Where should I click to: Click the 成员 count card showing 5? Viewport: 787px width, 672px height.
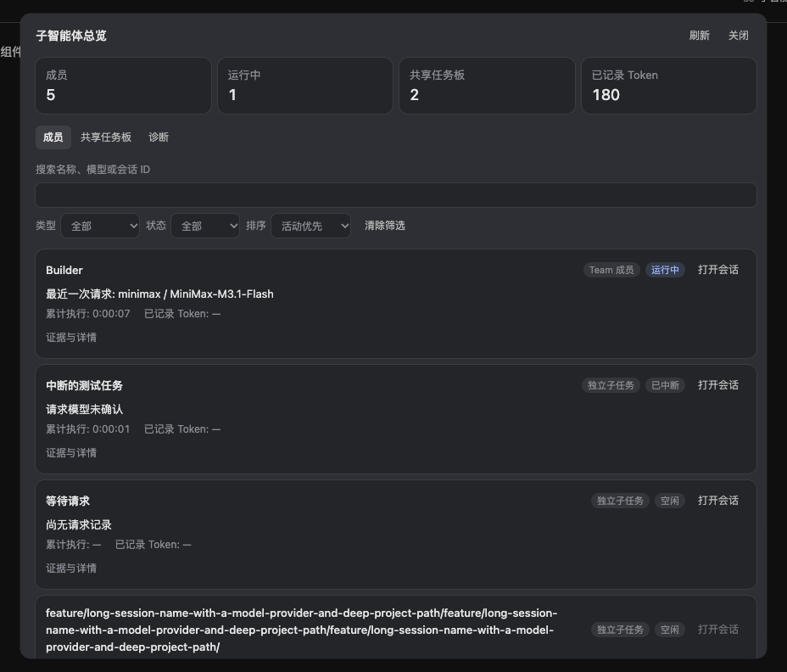[124, 86]
